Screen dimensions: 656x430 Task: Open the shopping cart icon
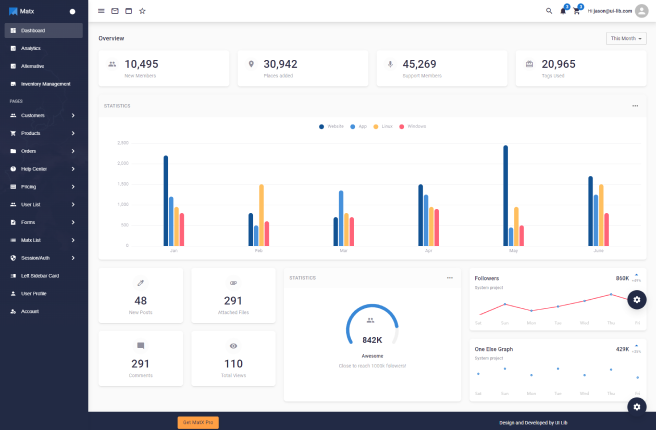coord(577,11)
